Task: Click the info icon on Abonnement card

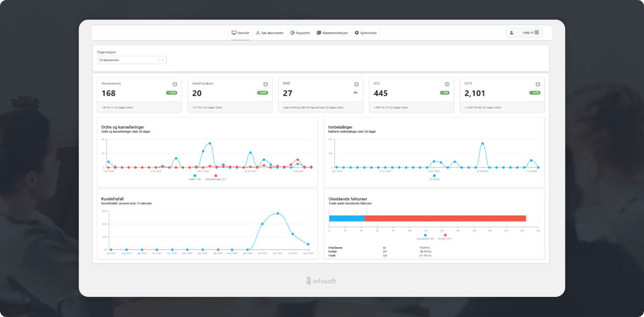Action: tap(175, 84)
